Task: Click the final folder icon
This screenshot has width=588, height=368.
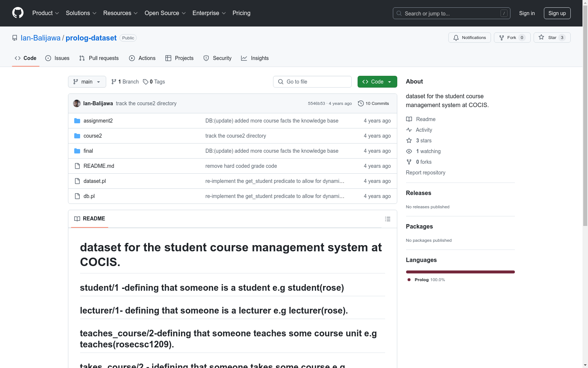Action: (77, 151)
